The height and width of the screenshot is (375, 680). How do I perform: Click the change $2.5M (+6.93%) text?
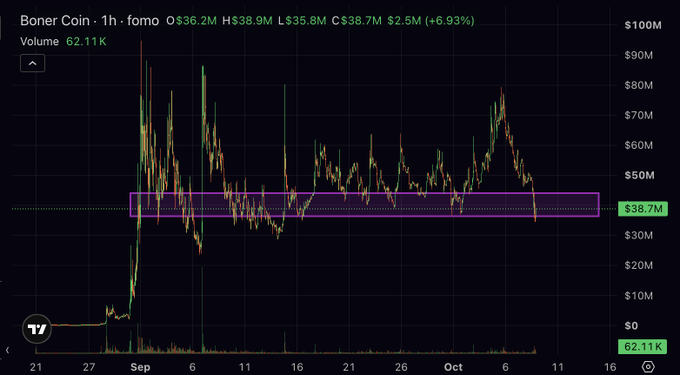pos(431,20)
